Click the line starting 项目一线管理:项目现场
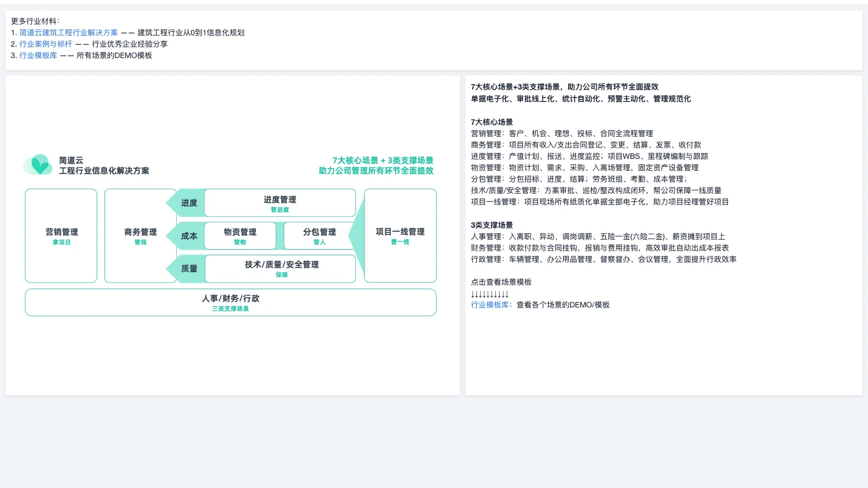Screen dimensions: 868x488 click(x=600, y=202)
